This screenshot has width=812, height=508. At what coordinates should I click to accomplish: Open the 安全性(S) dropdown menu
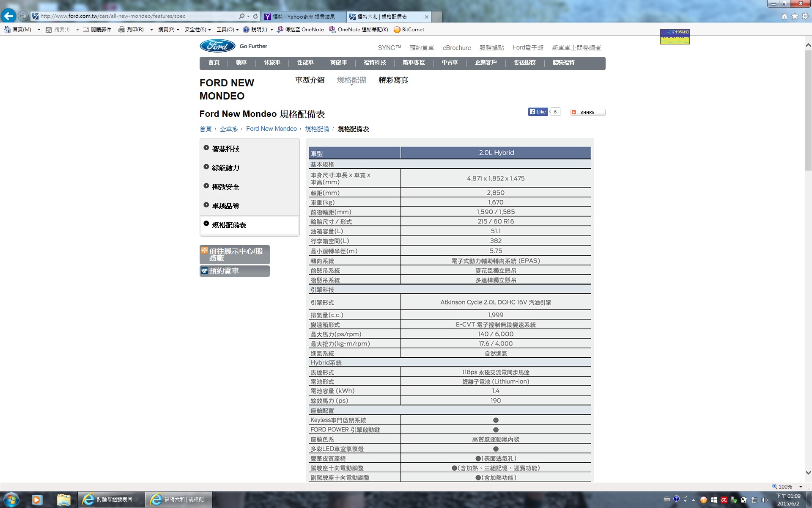pos(198,30)
